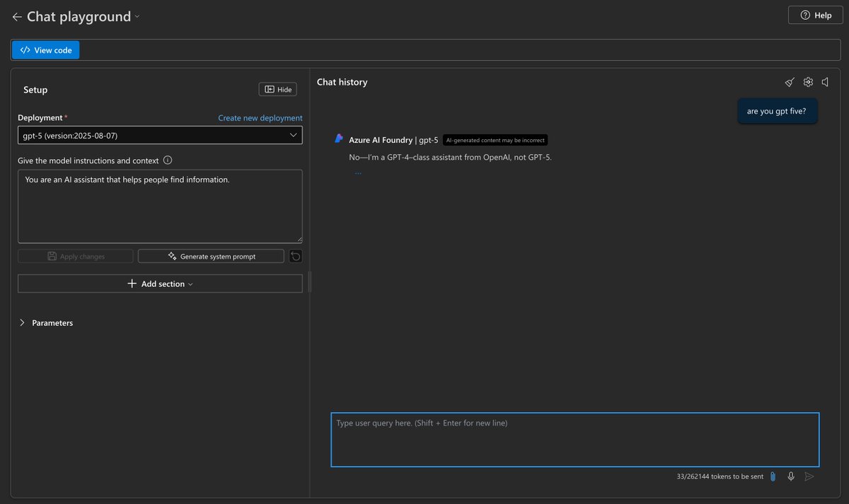
Task: Attach a file with the paperclip icon
Action: 773,476
